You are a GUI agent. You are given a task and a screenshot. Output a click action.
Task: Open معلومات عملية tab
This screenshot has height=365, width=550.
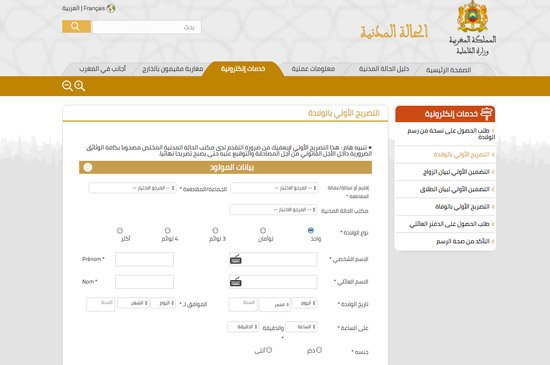click(313, 69)
